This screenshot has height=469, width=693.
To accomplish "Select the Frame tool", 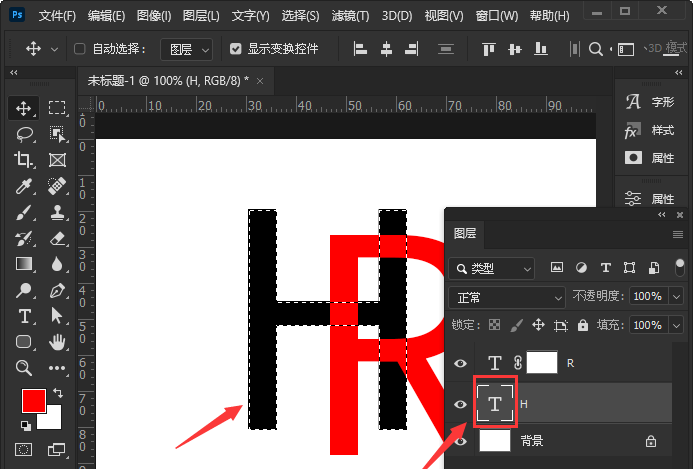I will pos(57,160).
